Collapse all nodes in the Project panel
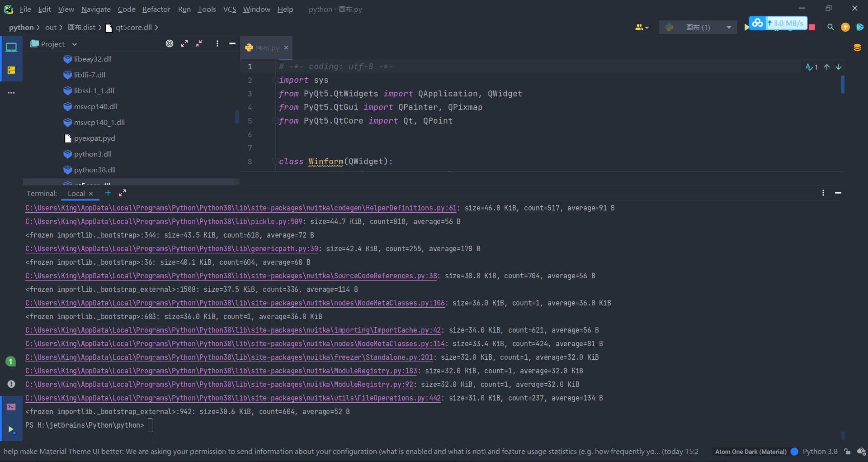 199,43
